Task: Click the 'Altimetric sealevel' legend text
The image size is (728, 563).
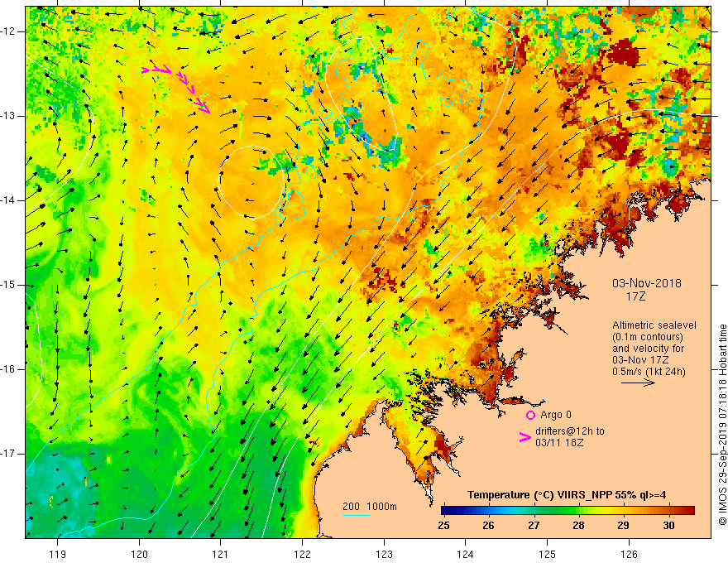Action: (x=654, y=325)
